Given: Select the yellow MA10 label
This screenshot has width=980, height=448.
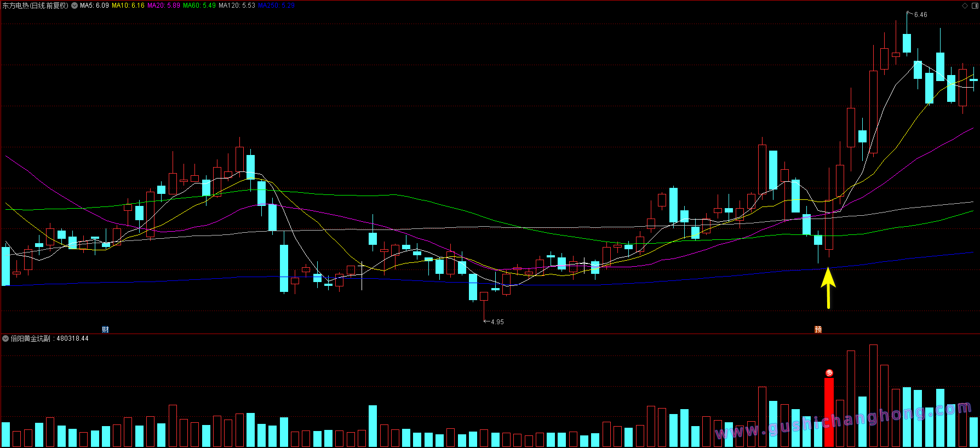Looking at the screenshot, I should click(x=128, y=5).
